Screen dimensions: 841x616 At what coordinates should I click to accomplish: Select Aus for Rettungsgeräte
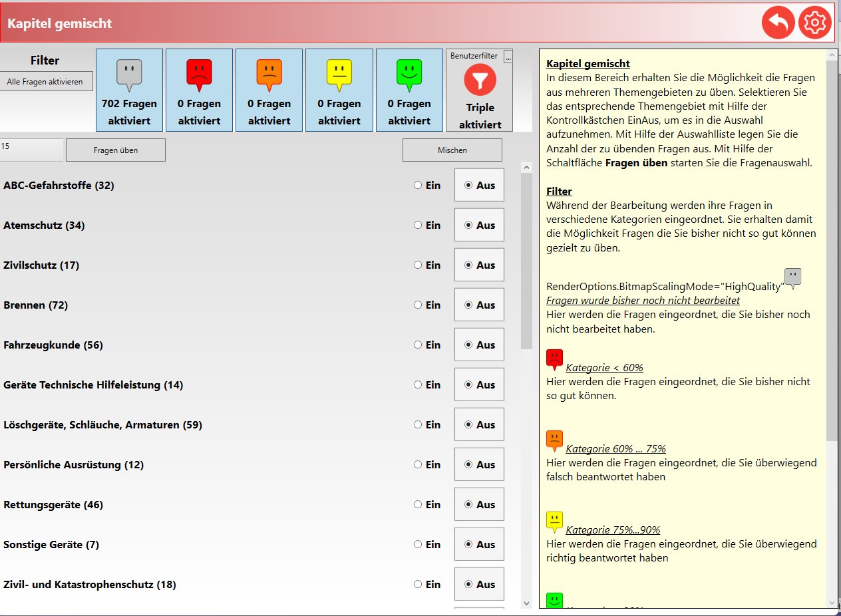[479, 504]
